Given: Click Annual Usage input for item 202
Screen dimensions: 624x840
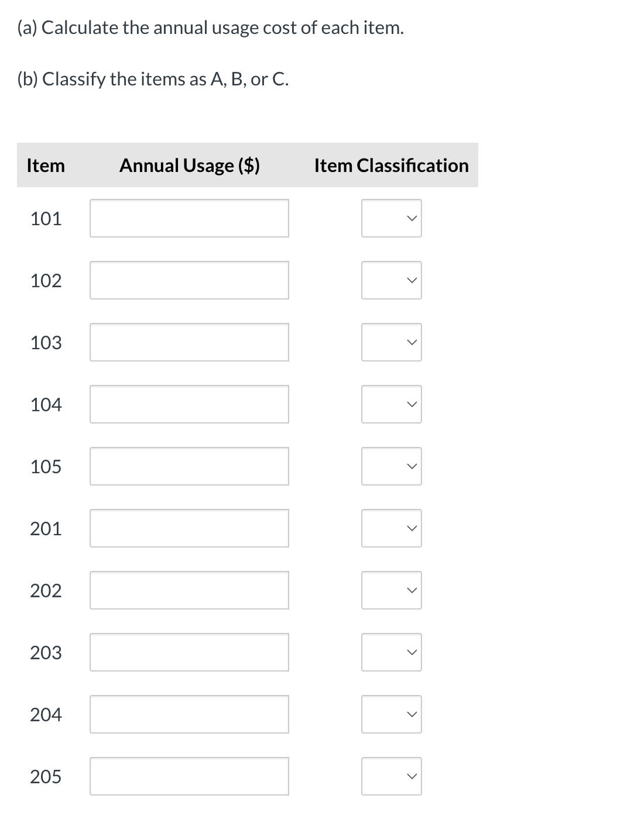Looking at the screenshot, I should pyautogui.click(x=189, y=590).
